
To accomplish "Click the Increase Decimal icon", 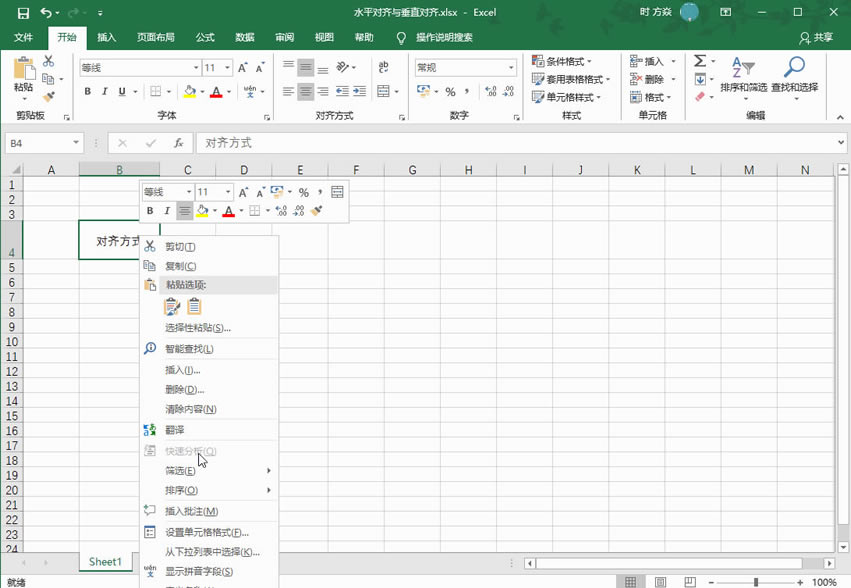I will 490,91.
